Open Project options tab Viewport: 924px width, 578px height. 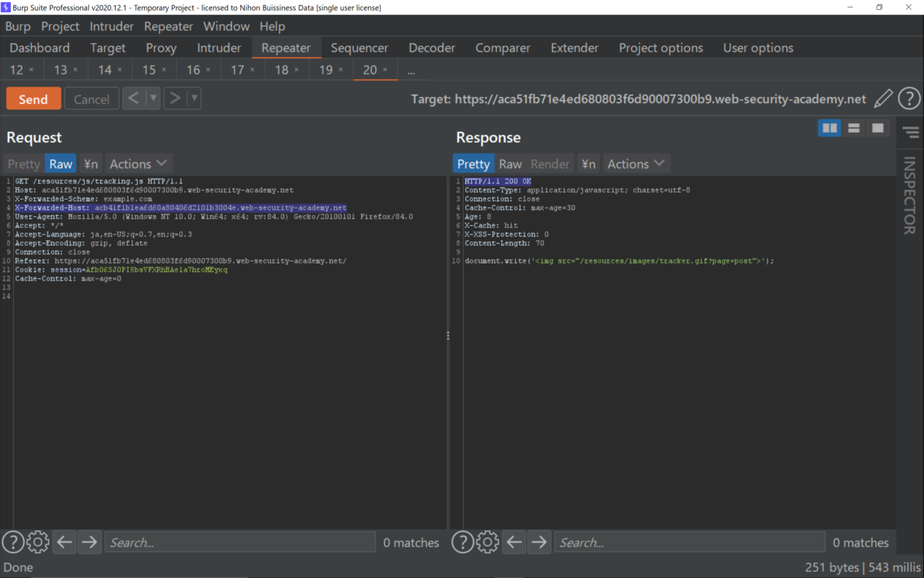point(661,48)
